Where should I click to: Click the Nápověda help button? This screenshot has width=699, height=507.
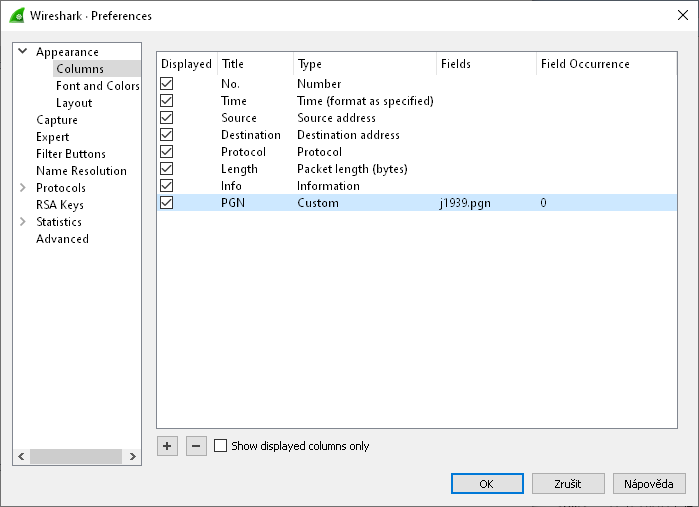pos(649,483)
